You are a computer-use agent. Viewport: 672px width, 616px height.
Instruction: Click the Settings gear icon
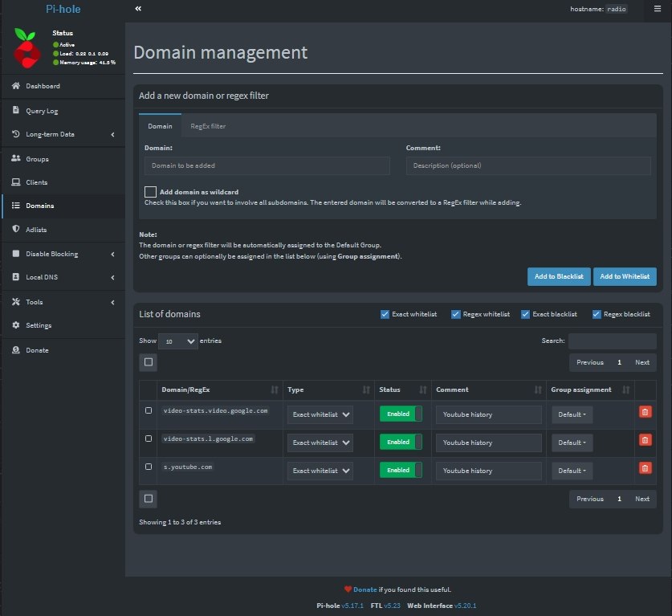pos(16,325)
